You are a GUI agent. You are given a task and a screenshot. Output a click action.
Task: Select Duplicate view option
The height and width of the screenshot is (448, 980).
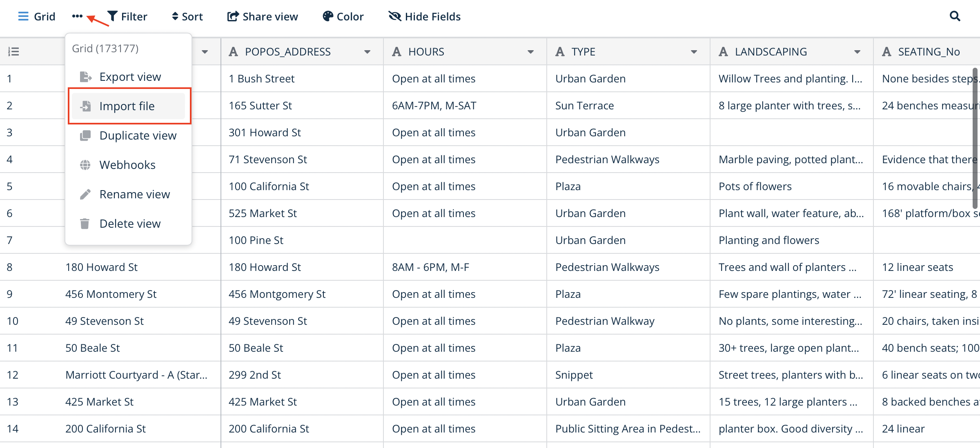138,135
